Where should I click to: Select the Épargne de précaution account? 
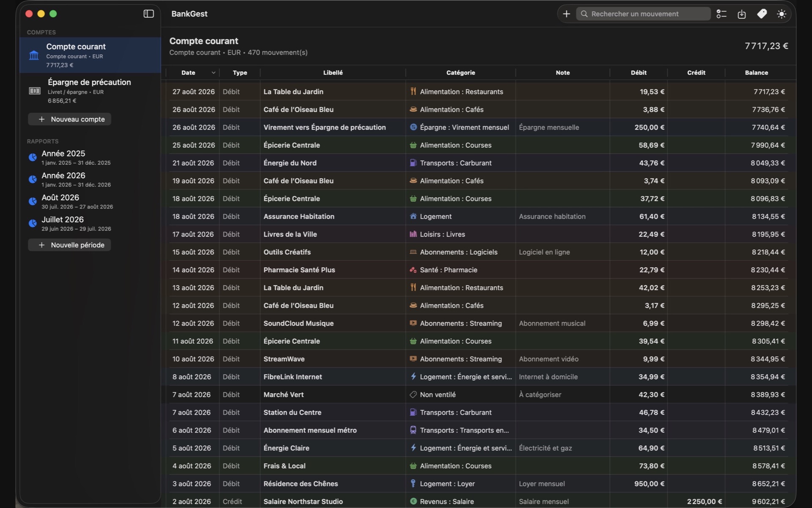[90, 91]
